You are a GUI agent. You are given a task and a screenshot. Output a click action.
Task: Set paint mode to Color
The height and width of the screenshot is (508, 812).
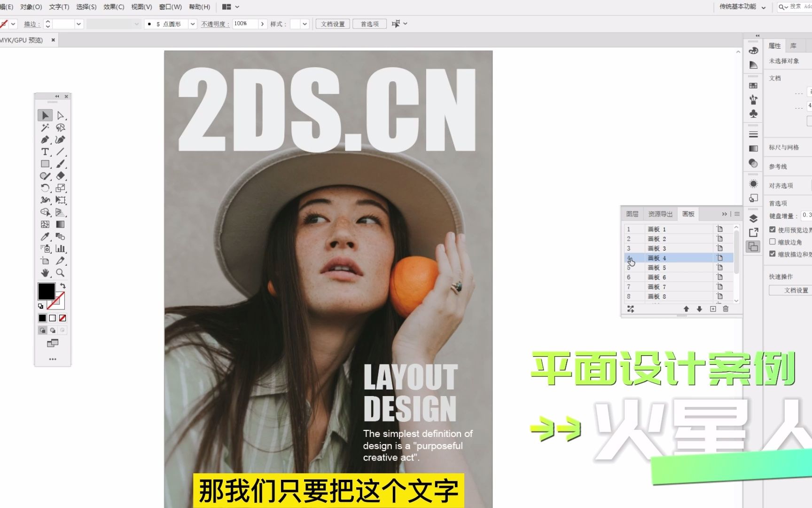42,318
